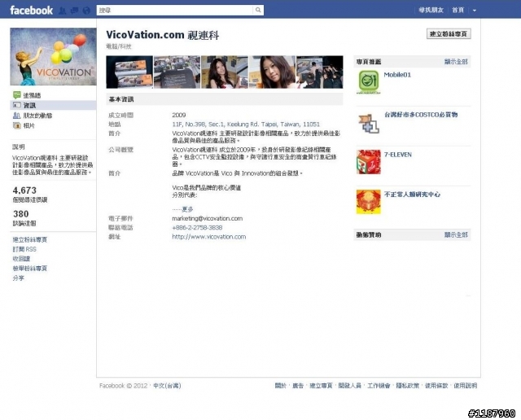The image size is (521, 420).
Task: Open 台灣好市多COSTCO必買物 page link
Action: pyautogui.click(x=421, y=115)
